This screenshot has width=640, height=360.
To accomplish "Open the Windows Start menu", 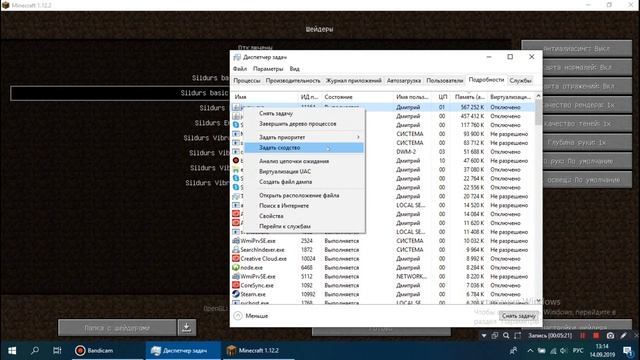I will pyautogui.click(x=12, y=351).
